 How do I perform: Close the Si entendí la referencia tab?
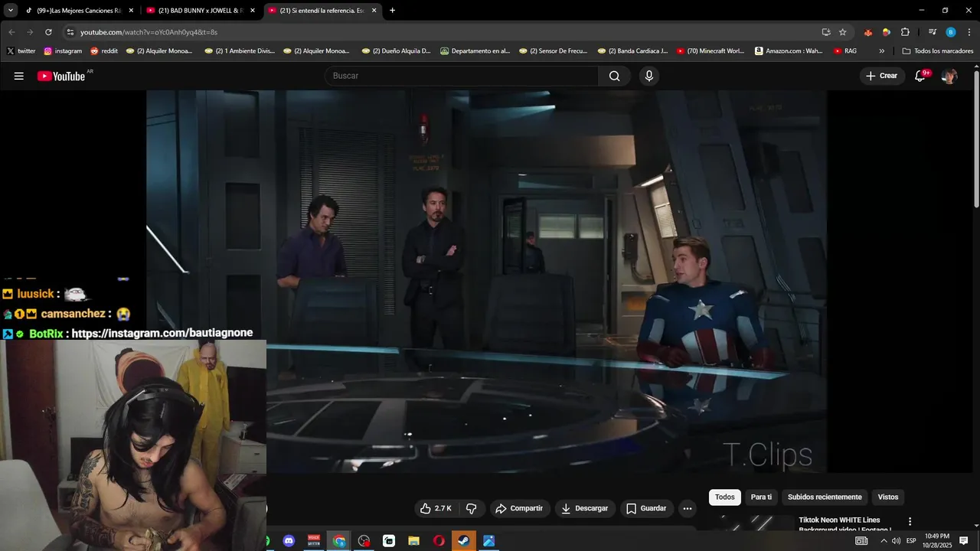coord(374,11)
